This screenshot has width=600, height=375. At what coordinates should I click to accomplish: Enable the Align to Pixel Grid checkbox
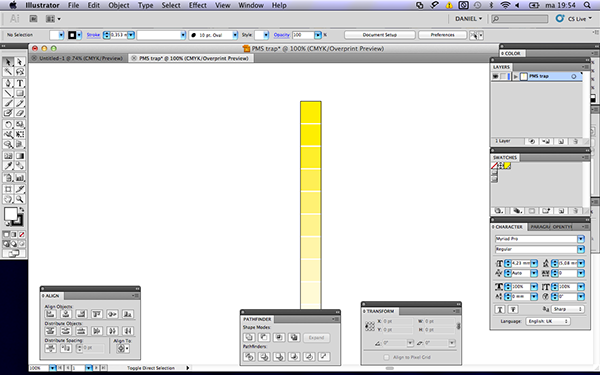[x=386, y=357]
